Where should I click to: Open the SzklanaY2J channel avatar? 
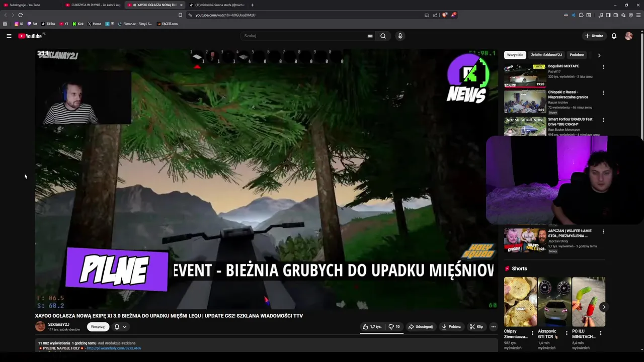40,327
